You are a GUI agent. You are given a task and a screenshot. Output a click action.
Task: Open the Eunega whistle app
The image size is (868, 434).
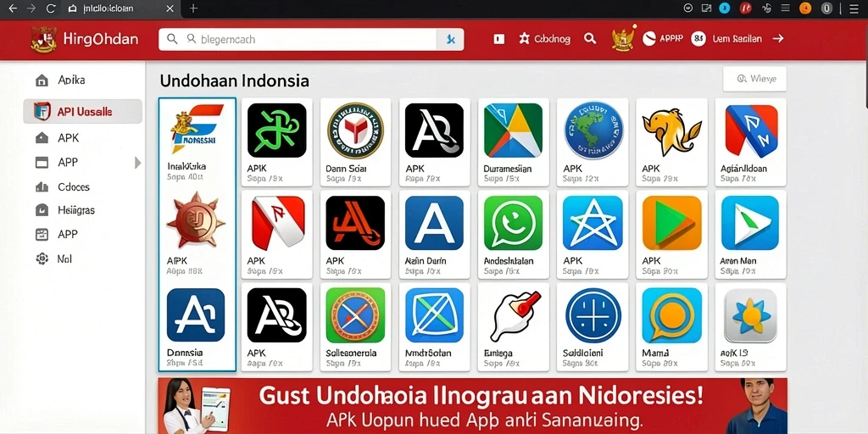coord(513,327)
